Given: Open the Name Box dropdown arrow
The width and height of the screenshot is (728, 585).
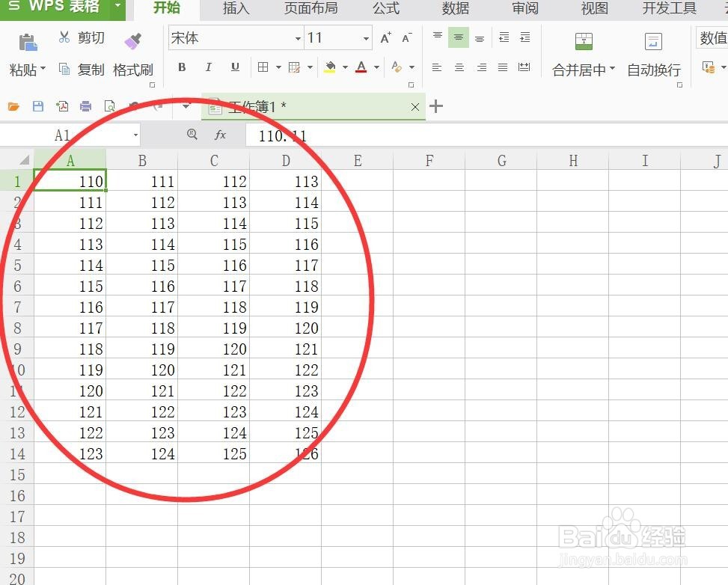Looking at the screenshot, I should (135, 135).
